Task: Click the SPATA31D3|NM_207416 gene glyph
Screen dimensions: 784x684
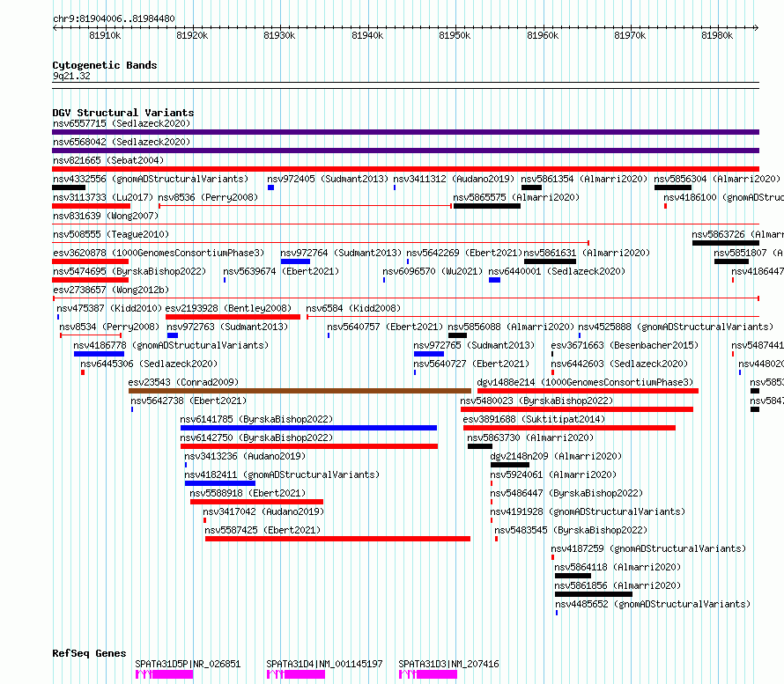Action: (428, 674)
